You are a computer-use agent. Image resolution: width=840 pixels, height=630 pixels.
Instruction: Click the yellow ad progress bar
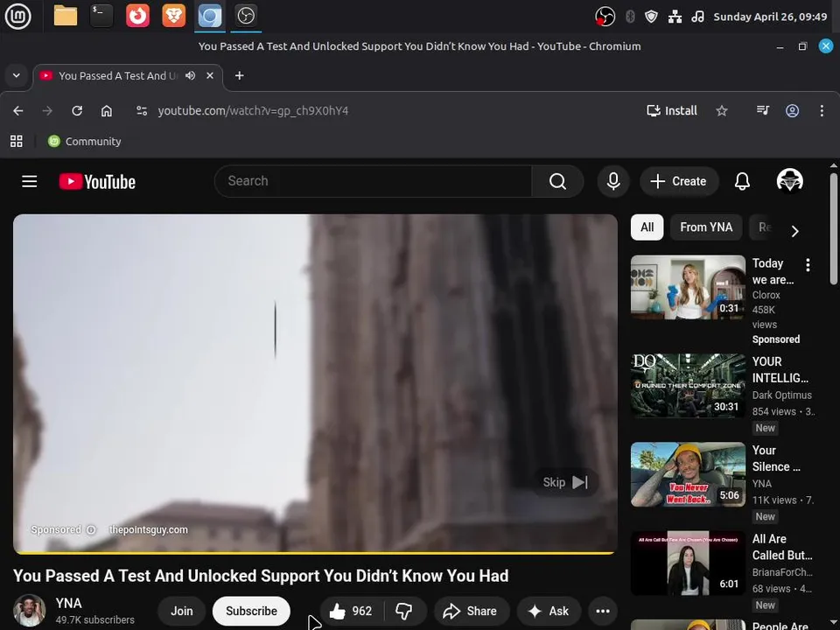coord(315,552)
